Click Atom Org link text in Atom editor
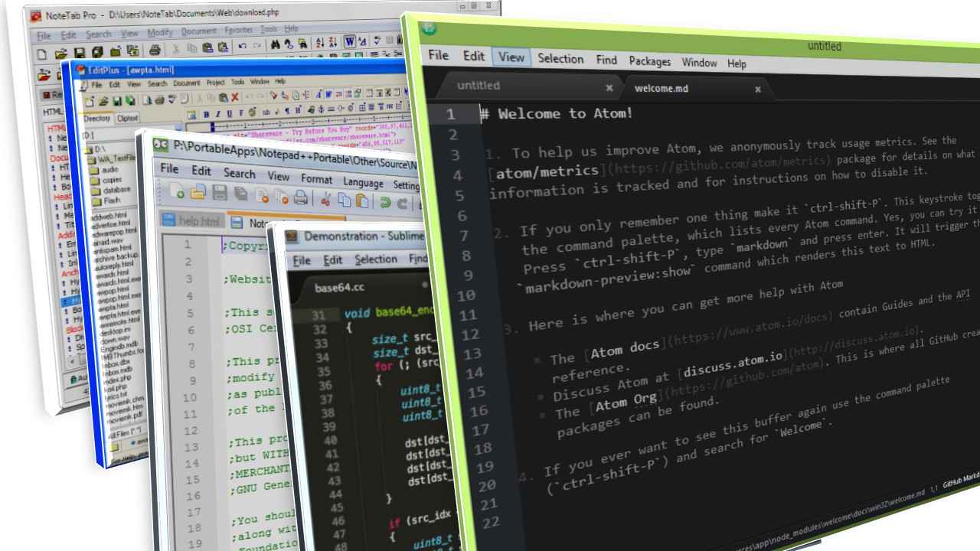 tap(626, 403)
